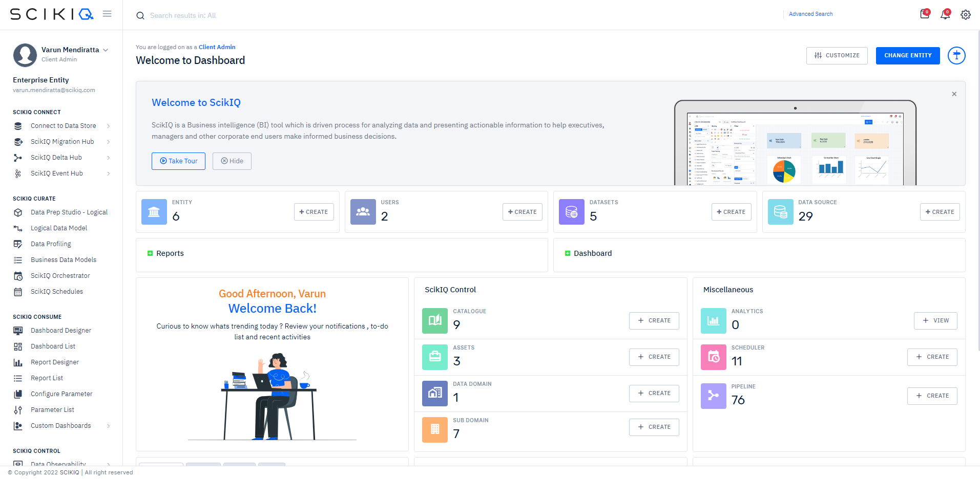
Task: Click the Parameter List sidebar icon
Action: (x=18, y=410)
